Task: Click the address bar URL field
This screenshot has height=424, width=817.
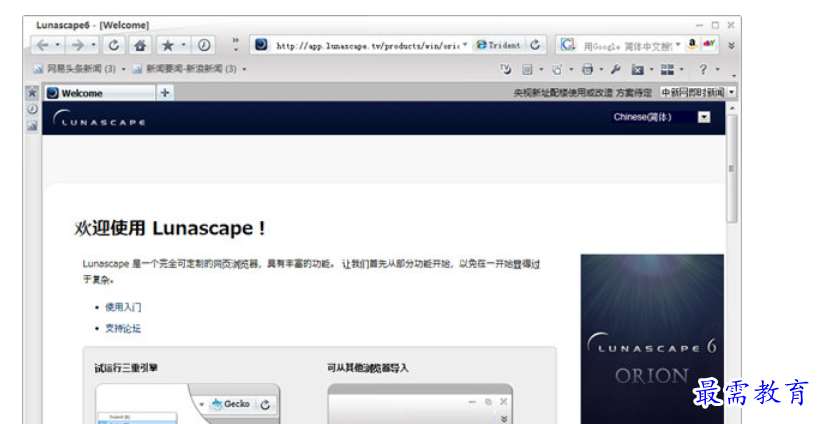Action: click(x=367, y=46)
